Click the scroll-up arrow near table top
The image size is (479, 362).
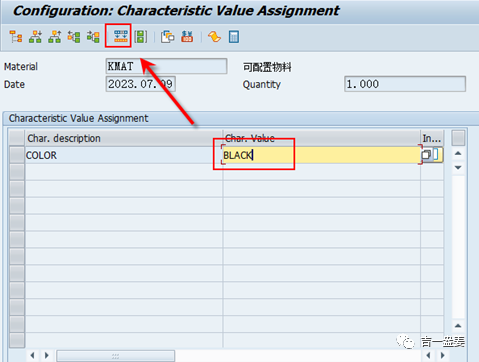point(458,153)
